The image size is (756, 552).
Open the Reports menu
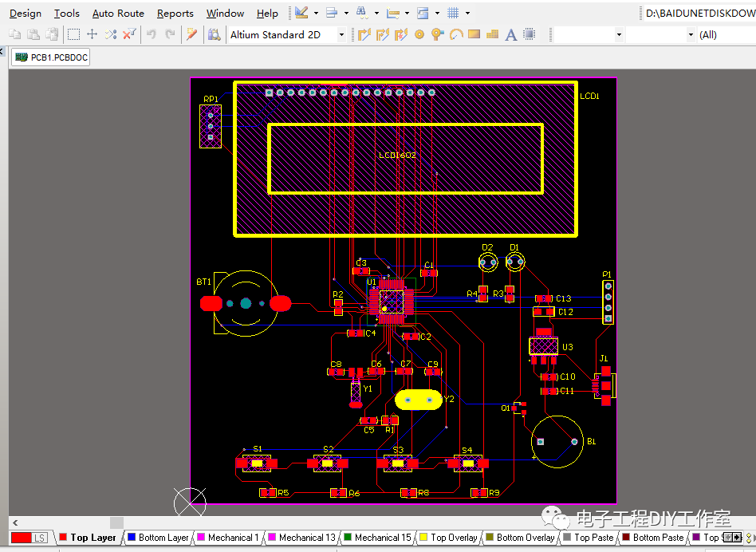[x=175, y=14]
